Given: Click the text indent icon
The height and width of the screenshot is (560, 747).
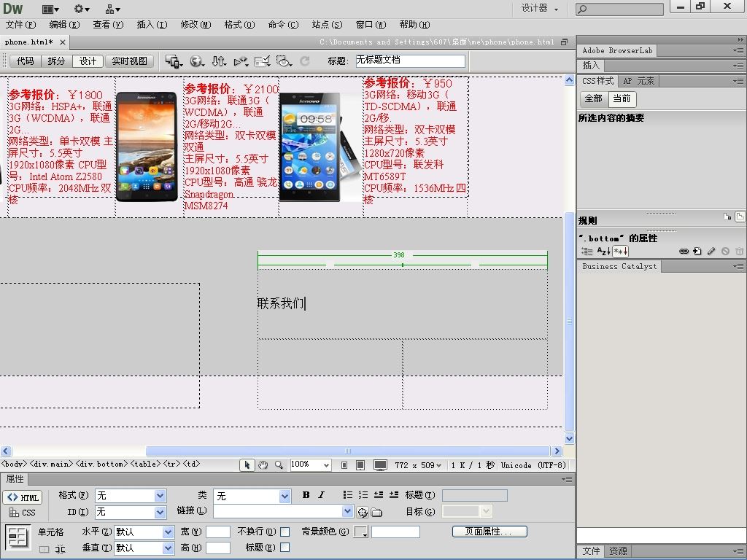Looking at the screenshot, I should click(x=393, y=495).
